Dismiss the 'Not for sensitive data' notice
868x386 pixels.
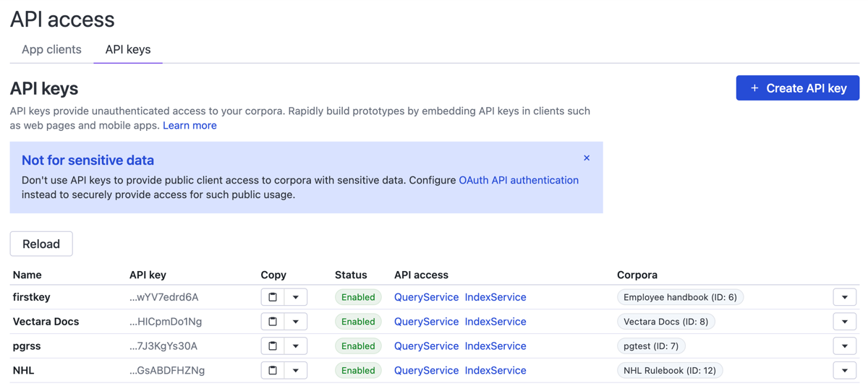(587, 158)
